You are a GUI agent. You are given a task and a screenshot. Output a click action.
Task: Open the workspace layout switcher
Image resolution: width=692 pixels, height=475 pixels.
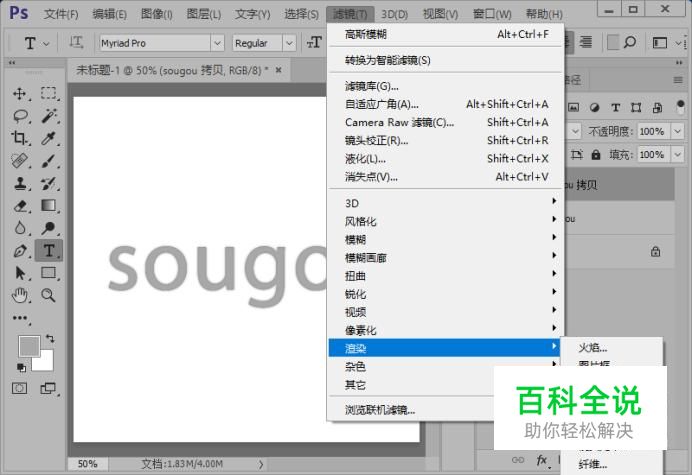tap(660, 43)
